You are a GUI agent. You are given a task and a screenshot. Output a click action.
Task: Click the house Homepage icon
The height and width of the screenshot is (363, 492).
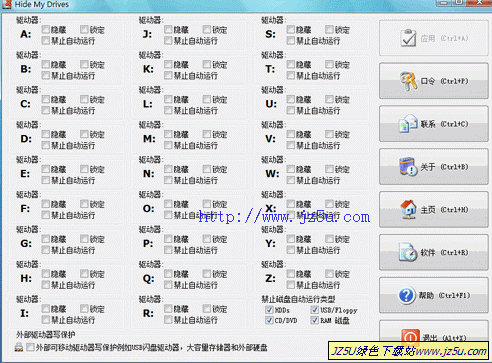point(409,209)
